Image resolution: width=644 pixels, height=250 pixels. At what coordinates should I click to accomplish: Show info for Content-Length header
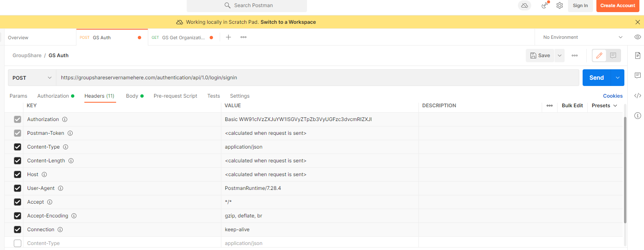(71, 161)
